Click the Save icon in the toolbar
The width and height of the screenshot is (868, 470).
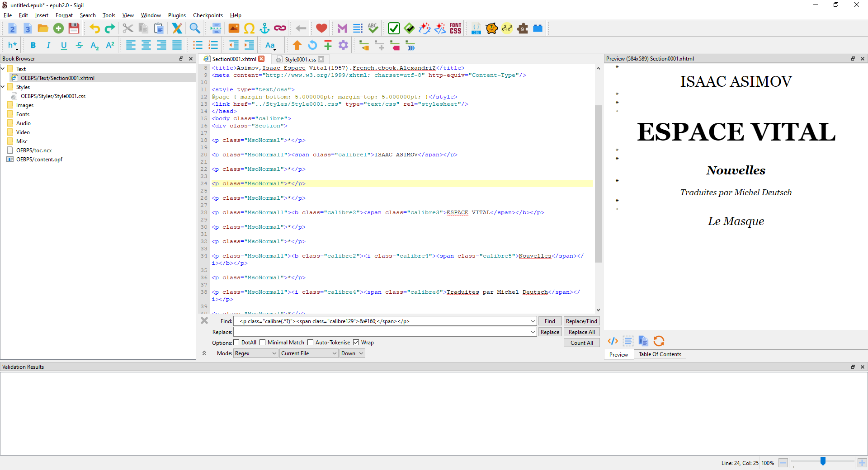coord(74,28)
